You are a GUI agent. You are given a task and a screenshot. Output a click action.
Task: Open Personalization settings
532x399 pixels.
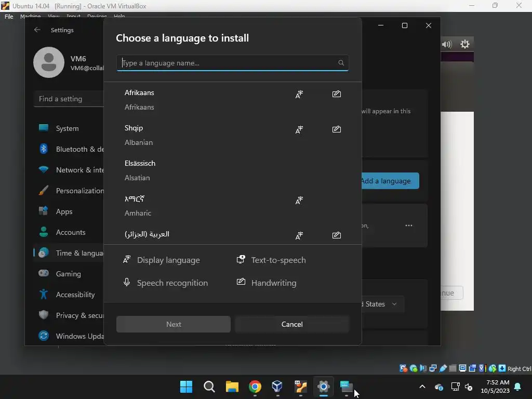click(69, 191)
